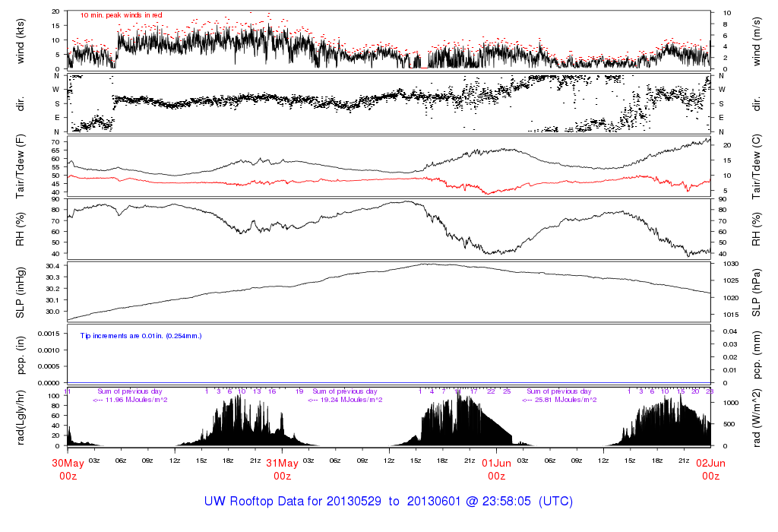This screenshot has height=532, width=778.
Task: Click the 30May 00z date label
Action: pos(68,469)
